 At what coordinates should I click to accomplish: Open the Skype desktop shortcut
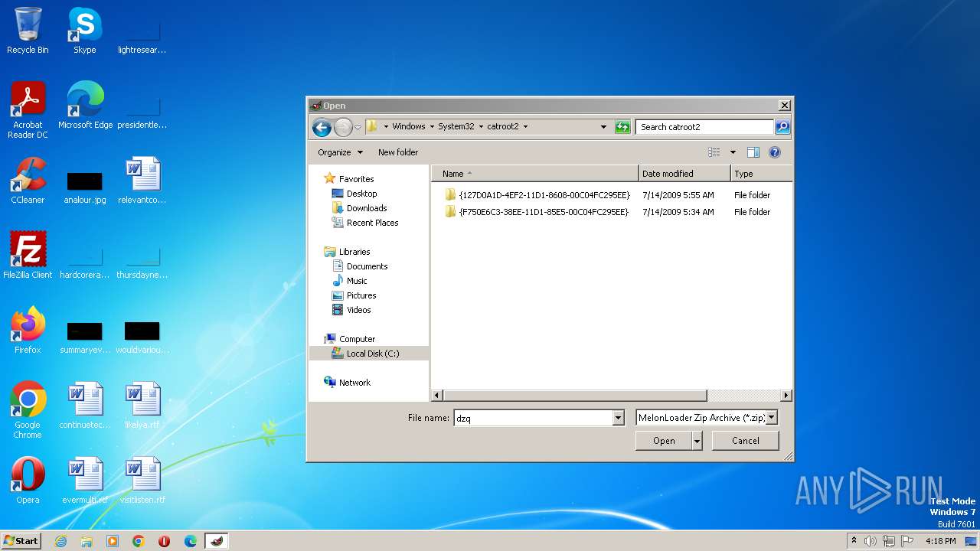pos(84,31)
